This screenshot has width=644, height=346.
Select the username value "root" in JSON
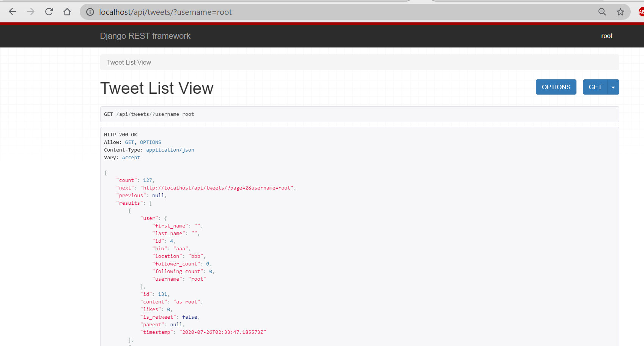coord(197,279)
